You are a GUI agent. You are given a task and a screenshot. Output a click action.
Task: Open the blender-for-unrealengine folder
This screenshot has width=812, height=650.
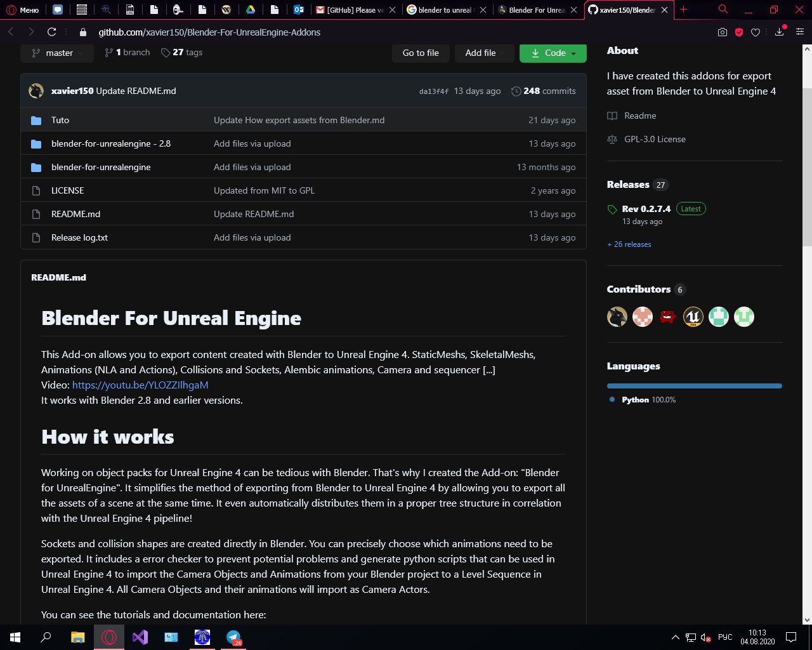[101, 167]
